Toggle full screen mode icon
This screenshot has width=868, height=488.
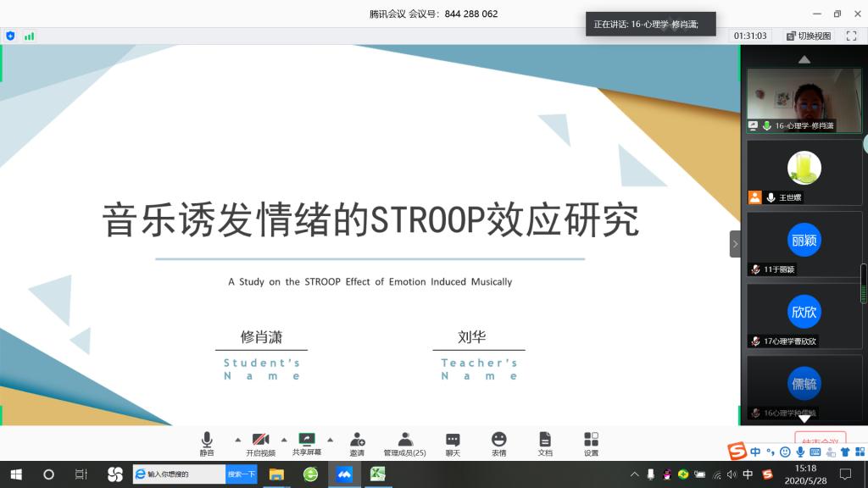pos(851,36)
